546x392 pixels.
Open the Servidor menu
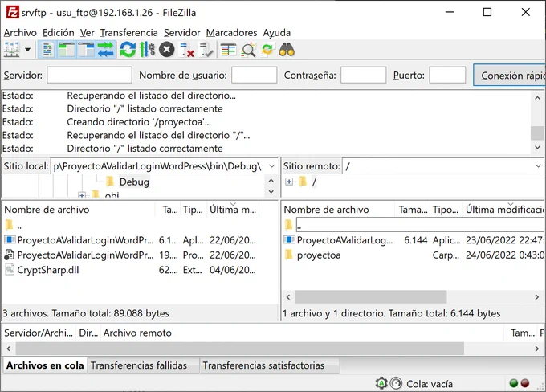tap(181, 32)
